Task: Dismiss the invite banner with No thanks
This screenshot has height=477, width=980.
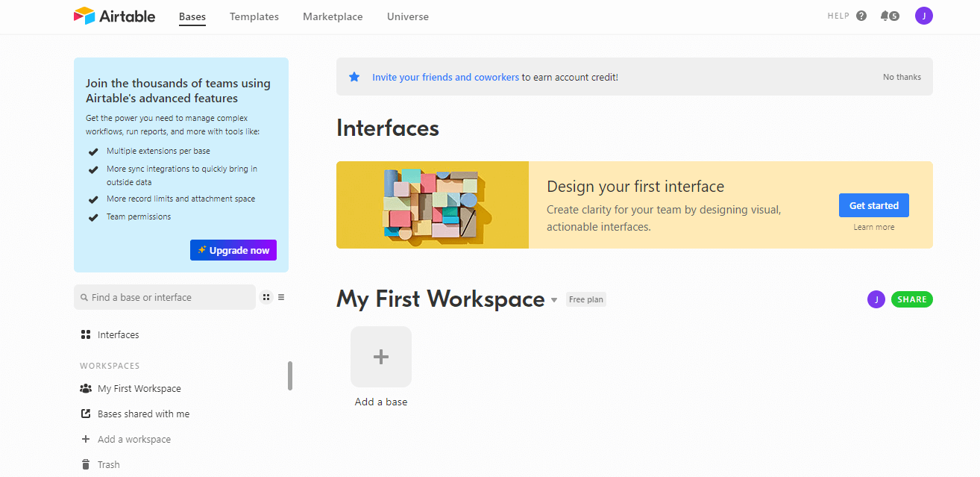Action: [x=902, y=76]
